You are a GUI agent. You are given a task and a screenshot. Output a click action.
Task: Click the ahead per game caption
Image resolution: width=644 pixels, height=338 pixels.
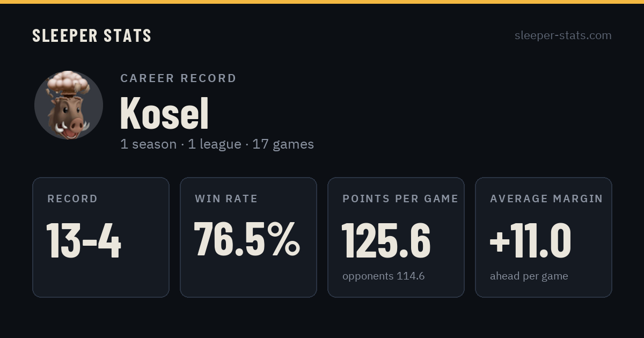pyautogui.click(x=529, y=276)
